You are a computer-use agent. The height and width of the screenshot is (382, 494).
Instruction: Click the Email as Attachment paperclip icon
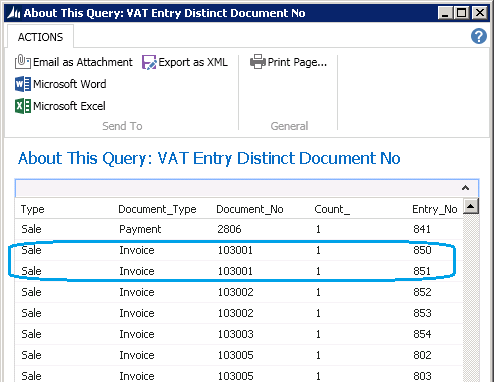click(x=23, y=62)
